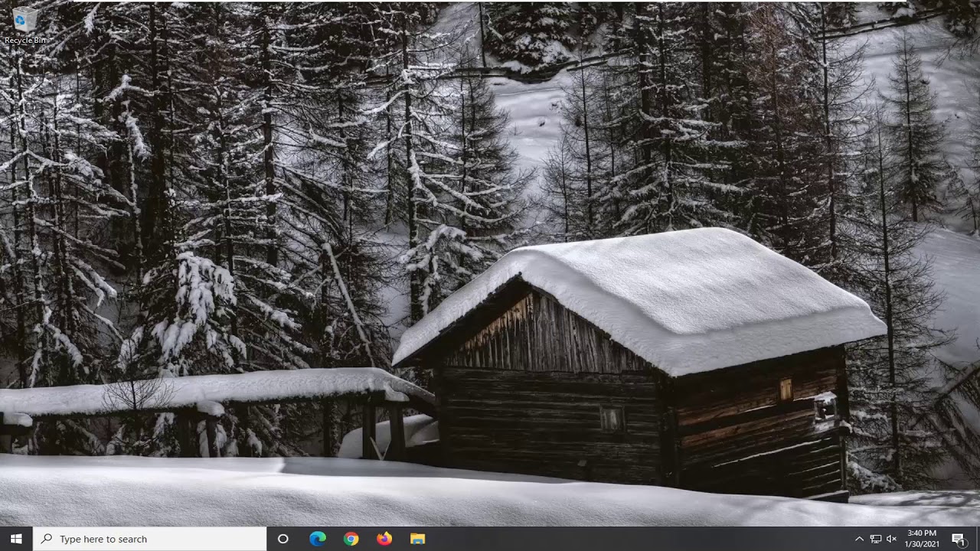Image resolution: width=980 pixels, height=551 pixels.
Task: Show hidden system tray icons
Action: (859, 539)
